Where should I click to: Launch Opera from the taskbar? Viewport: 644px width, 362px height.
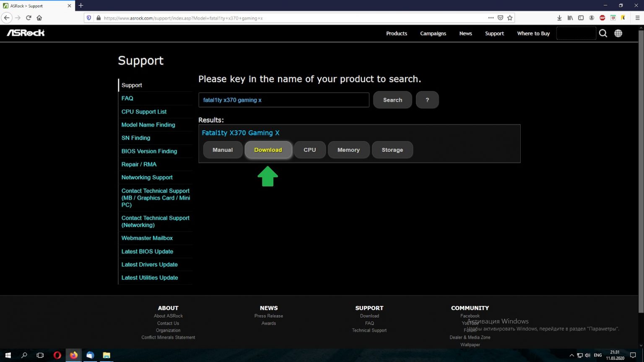(x=57, y=355)
